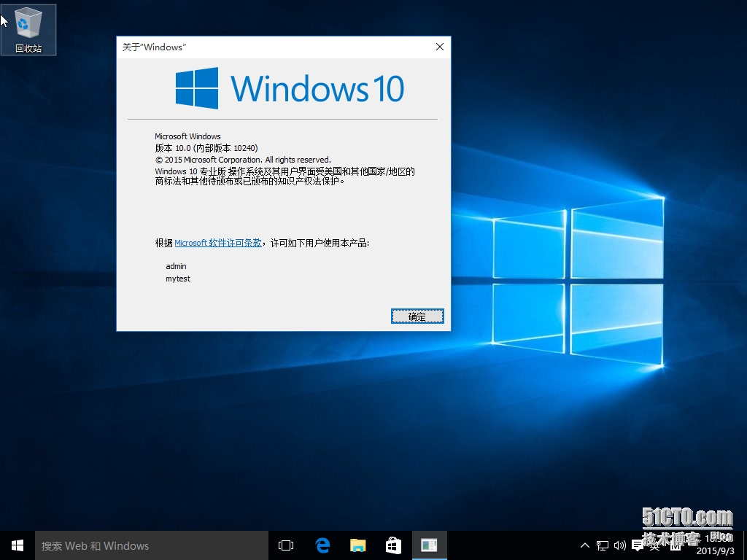The height and width of the screenshot is (560, 747).
Task: Show hidden system tray icons
Action: point(585,545)
